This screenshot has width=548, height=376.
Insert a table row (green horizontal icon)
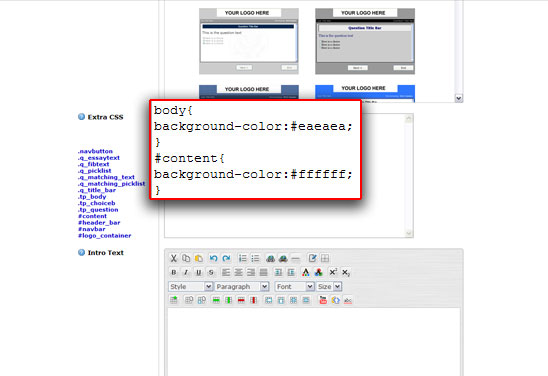click(x=216, y=300)
